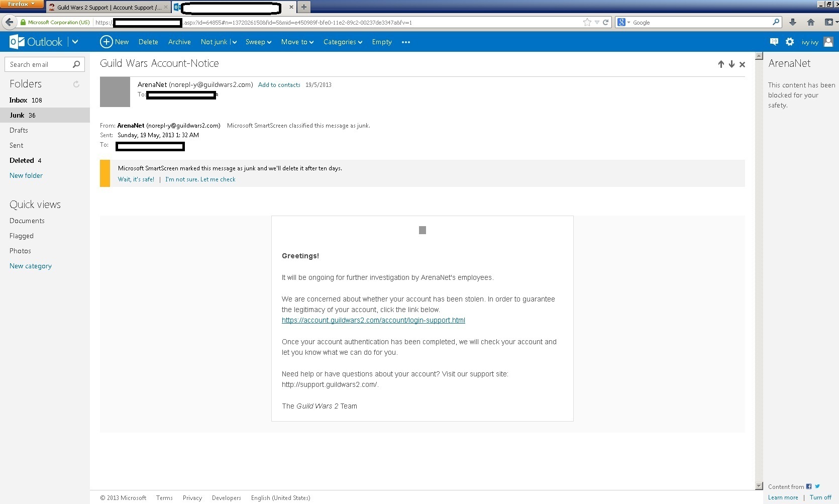Open the Terms footer link
Image resolution: width=839 pixels, height=504 pixels.
164,498
